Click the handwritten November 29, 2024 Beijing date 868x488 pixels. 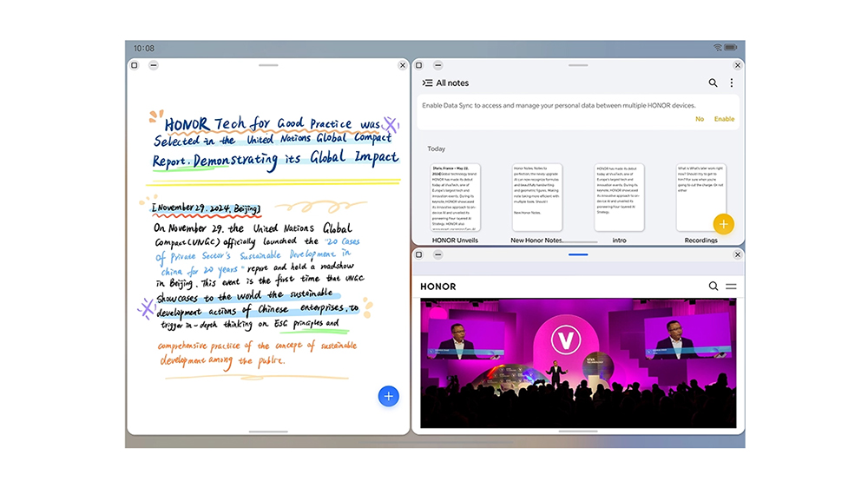point(206,208)
